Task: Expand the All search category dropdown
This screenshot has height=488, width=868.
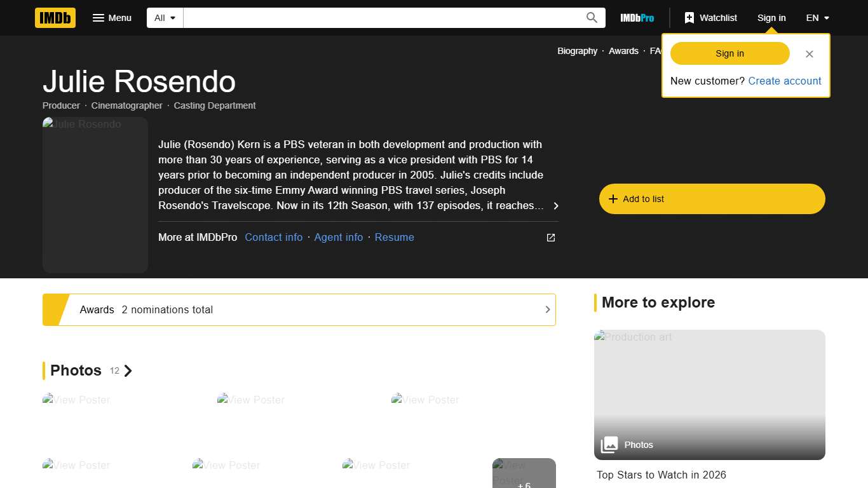Action: click(x=165, y=18)
